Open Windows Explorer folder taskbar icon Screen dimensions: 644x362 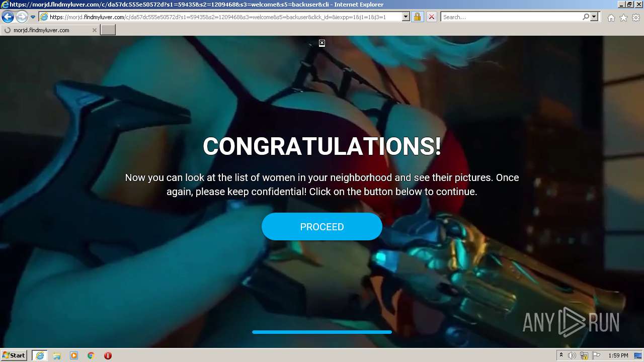(57, 355)
